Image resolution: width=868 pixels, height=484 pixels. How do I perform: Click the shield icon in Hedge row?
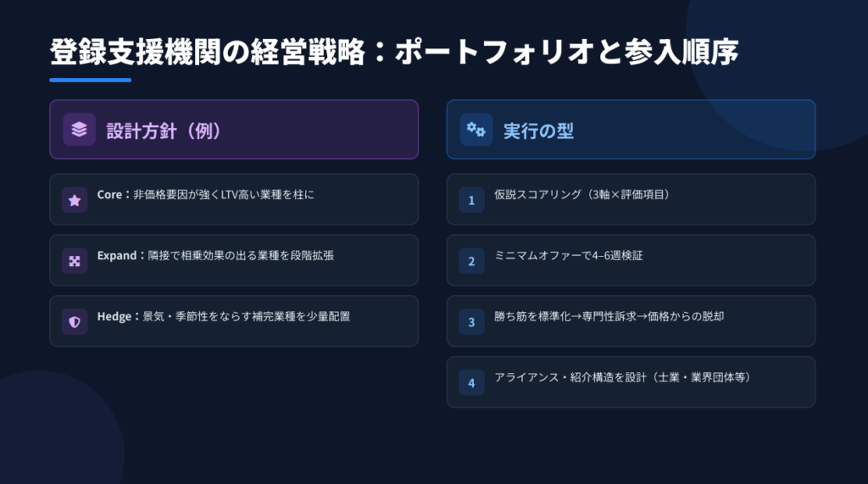pos(75,322)
